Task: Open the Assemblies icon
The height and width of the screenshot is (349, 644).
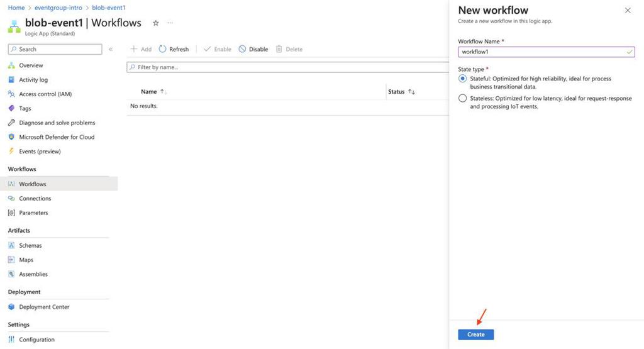Action: click(x=11, y=274)
